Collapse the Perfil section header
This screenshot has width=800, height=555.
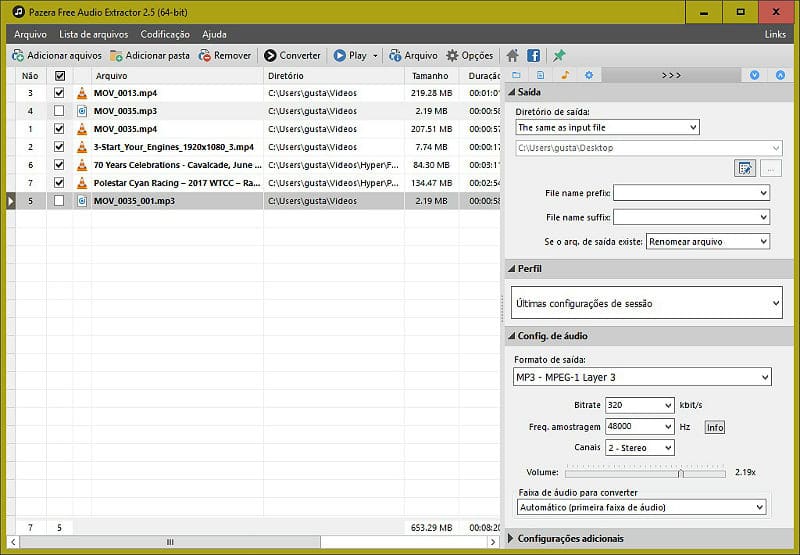(512, 269)
